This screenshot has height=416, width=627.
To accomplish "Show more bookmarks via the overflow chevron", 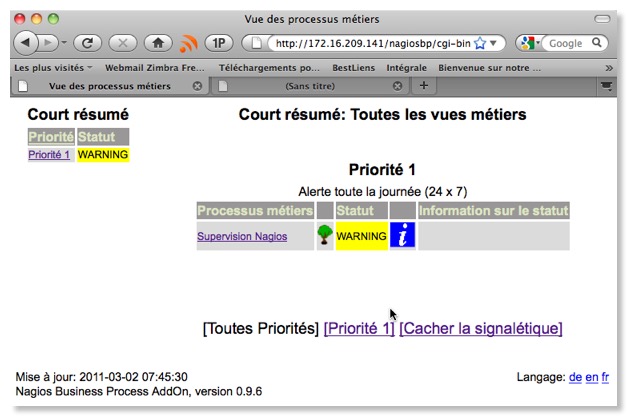I will tap(609, 68).
